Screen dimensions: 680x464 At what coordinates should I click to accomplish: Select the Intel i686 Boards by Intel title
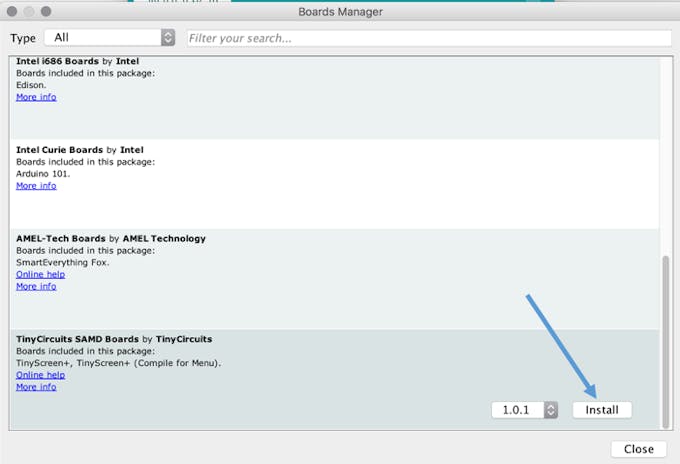pyautogui.click(x=78, y=61)
